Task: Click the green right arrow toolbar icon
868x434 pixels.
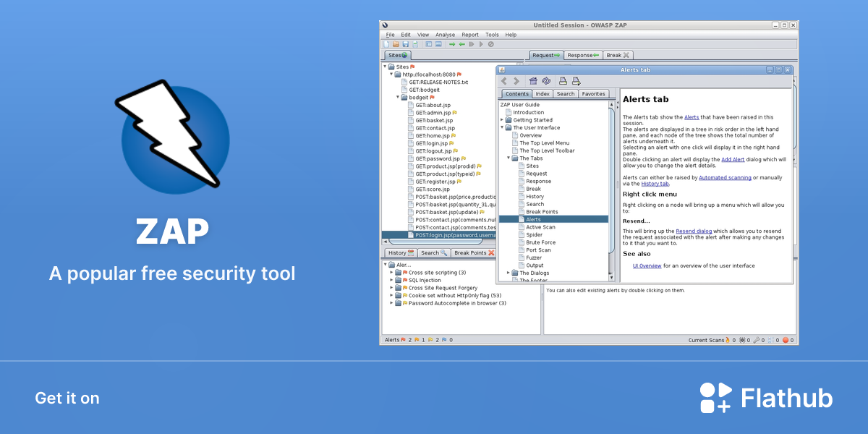Action: click(x=452, y=44)
